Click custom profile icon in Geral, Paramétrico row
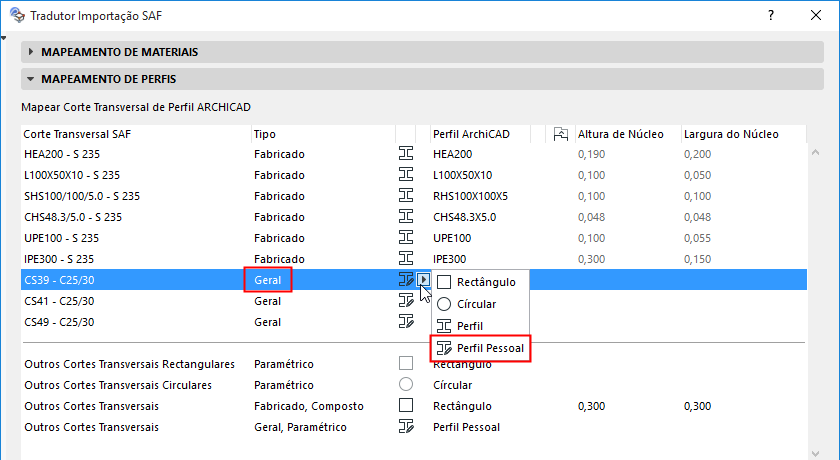 (406, 427)
